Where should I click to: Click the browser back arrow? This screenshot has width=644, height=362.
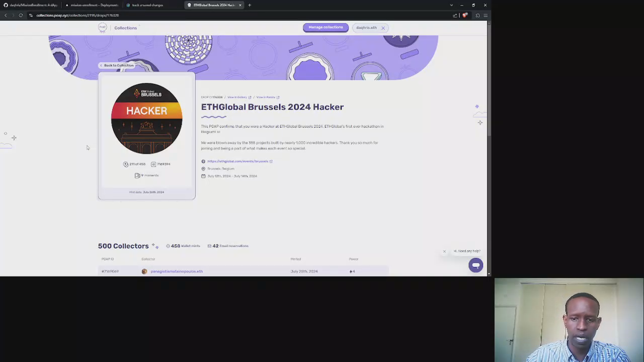6,15
